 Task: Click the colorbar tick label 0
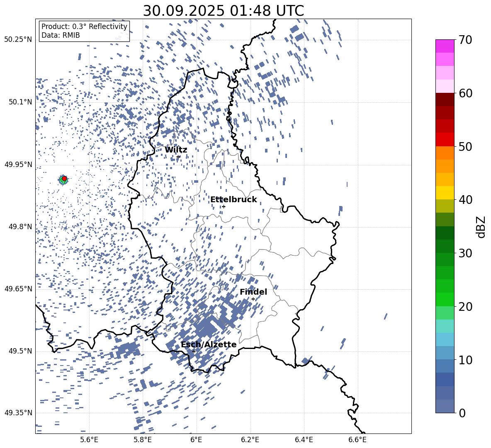tap(462, 413)
